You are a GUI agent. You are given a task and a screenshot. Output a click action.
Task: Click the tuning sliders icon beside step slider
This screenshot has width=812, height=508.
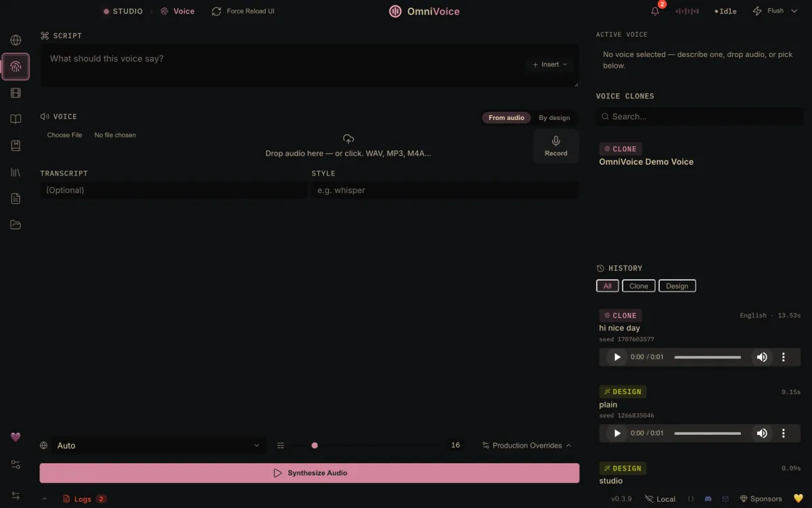[x=281, y=445]
